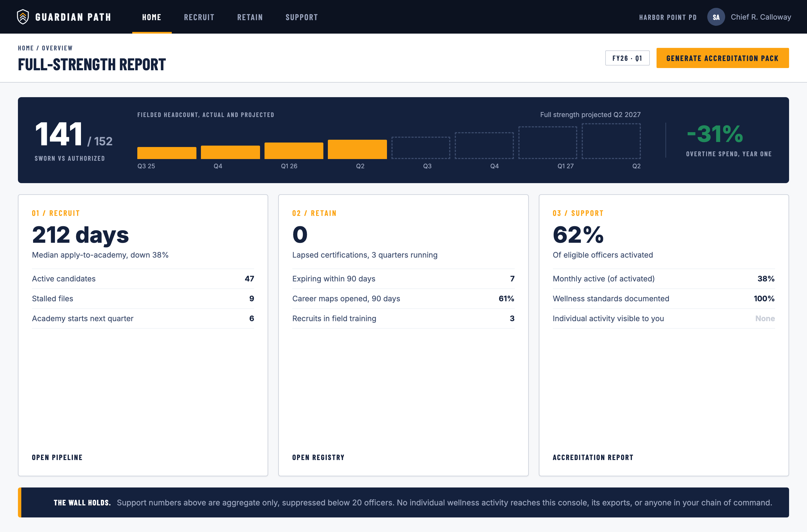Select 'Monthly active (of activated)' row

(x=663, y=279)
